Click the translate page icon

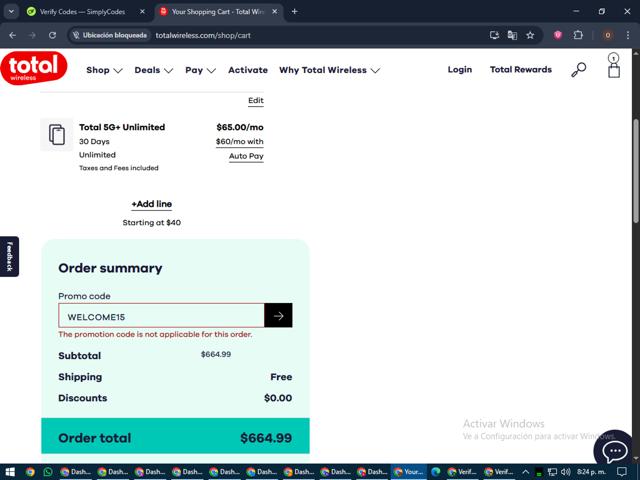coord(512,36)
